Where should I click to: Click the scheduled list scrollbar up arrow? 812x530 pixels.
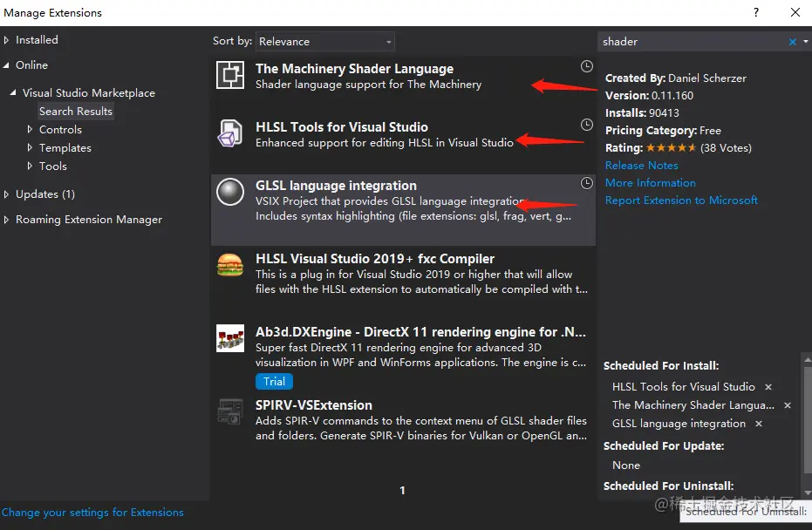(808, 358)
